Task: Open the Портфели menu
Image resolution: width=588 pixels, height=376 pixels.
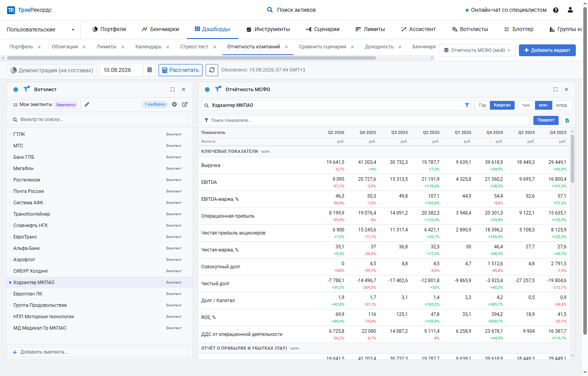Action: click(x=109, y=29)
